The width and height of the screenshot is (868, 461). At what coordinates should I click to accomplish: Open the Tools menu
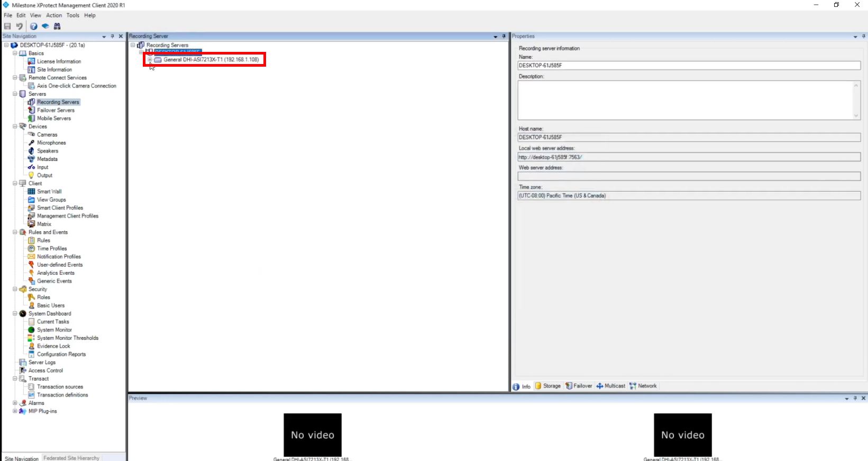pos(73,15)
